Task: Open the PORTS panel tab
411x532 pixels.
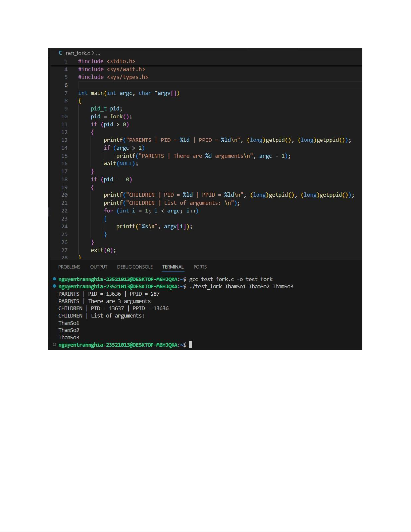Action: 200,267
